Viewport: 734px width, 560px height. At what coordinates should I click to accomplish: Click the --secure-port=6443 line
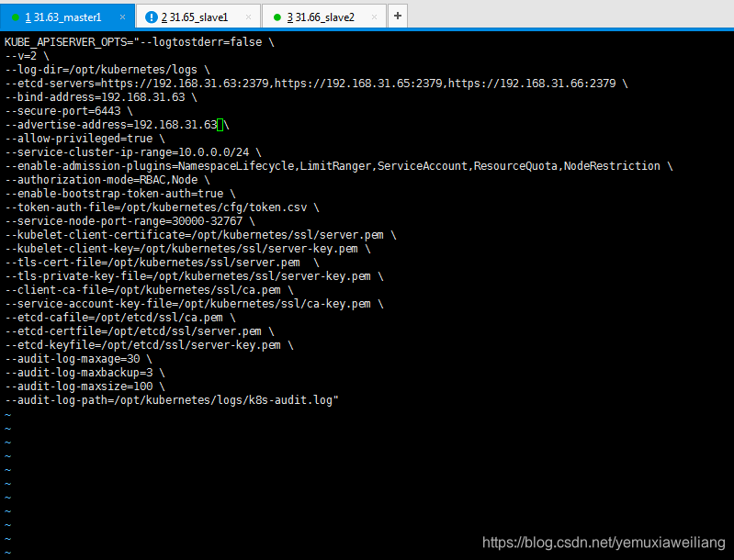[69, 111]
